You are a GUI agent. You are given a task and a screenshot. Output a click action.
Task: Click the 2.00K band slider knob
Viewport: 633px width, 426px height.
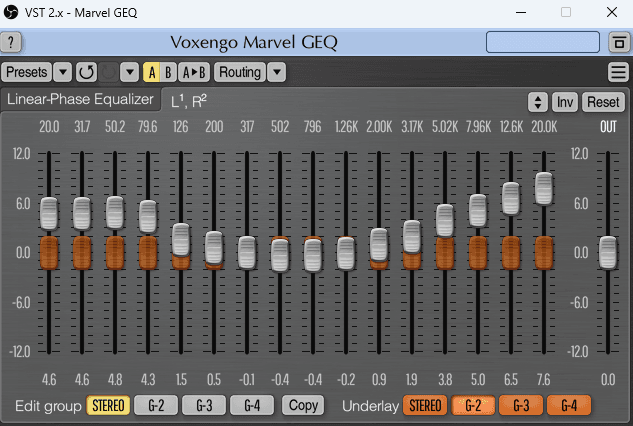click(x=379, y=245)
